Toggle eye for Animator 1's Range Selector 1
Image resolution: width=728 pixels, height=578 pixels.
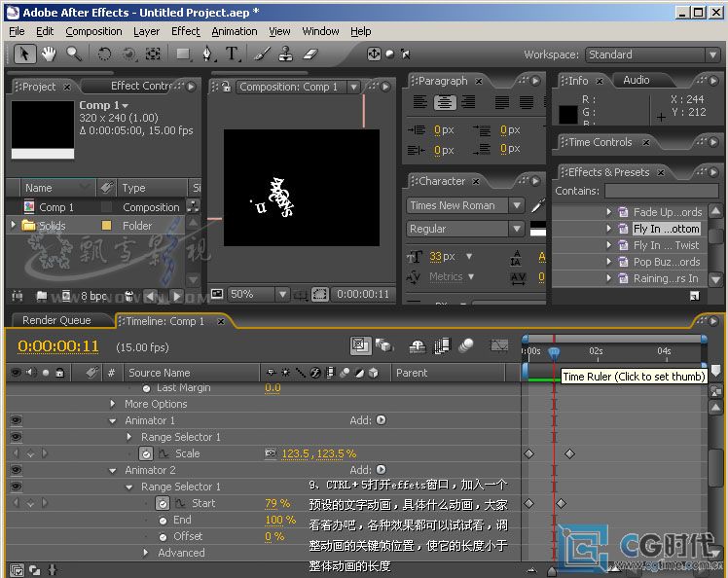point(16,437)
